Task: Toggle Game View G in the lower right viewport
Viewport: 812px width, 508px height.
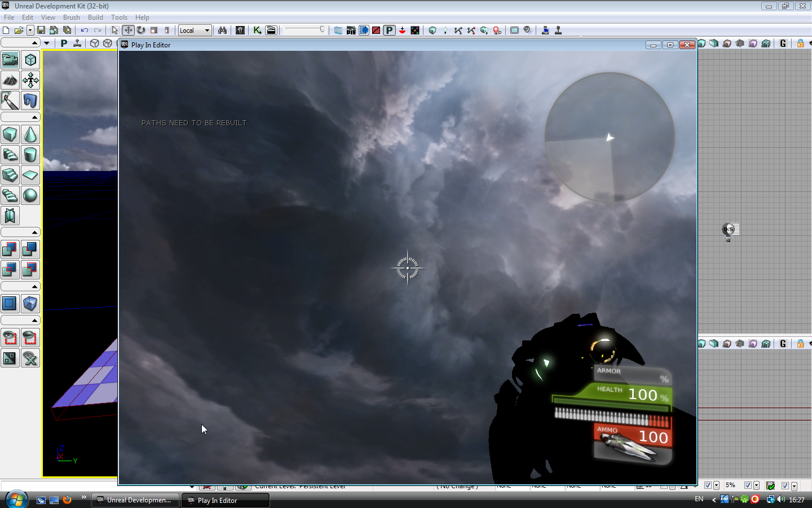Action: pos(783,344)
